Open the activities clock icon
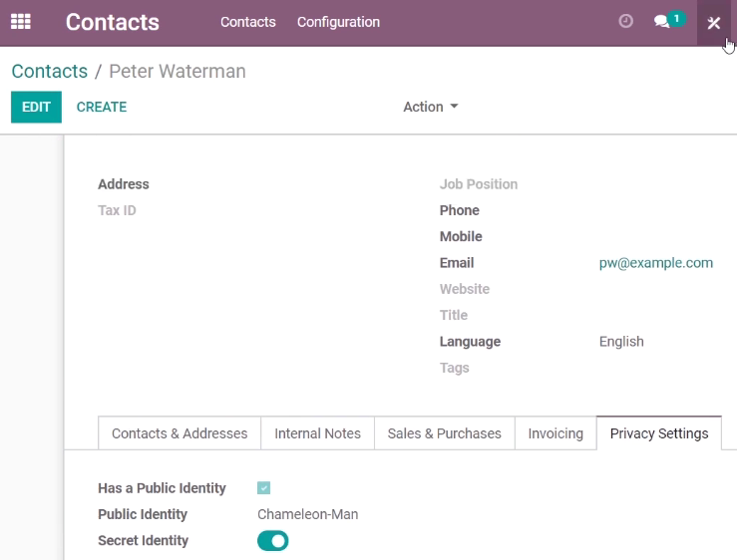This screenshot has width=737, height=560. pos(625,21)
